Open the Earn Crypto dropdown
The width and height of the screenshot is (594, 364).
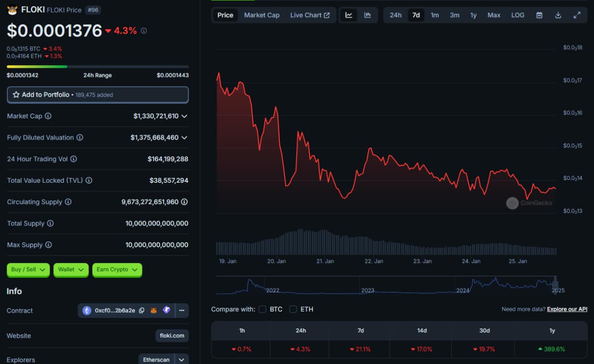coord(117,270)
